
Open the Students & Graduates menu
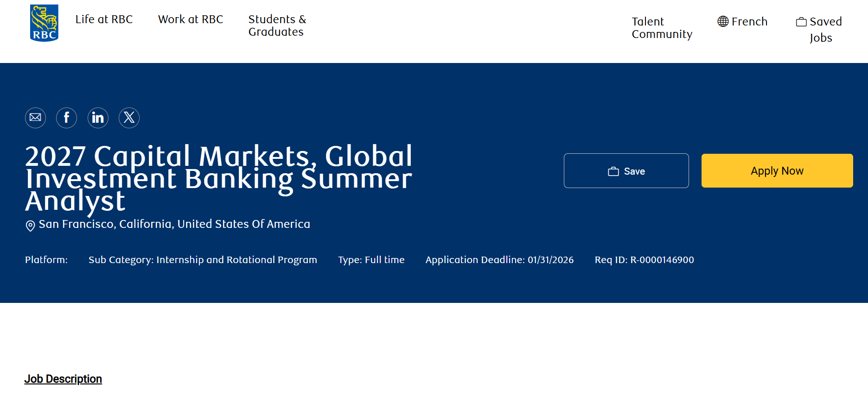tap(277, 25)
